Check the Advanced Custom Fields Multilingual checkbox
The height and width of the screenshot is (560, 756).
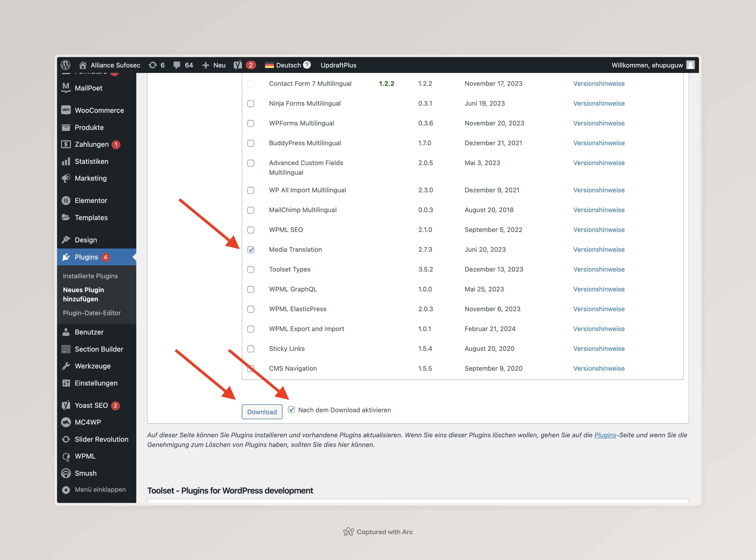(251, 163)
